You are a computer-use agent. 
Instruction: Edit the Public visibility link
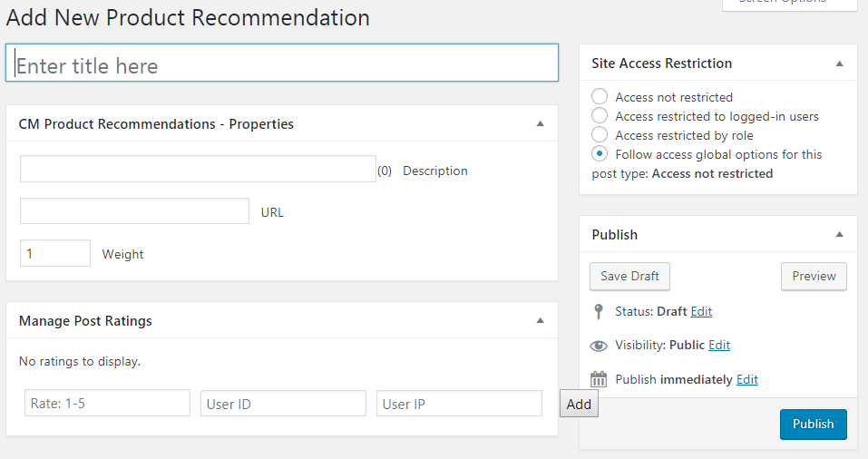[x=719, y=345]
